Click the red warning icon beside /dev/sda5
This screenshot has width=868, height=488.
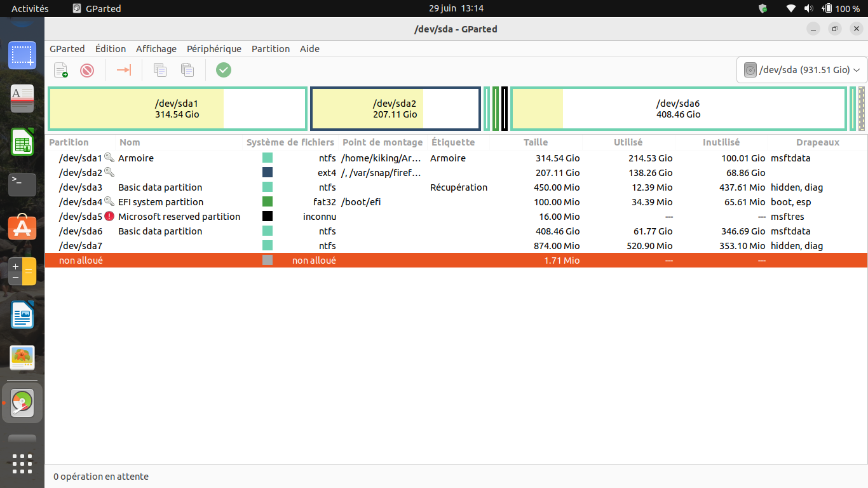coord(109,216)
